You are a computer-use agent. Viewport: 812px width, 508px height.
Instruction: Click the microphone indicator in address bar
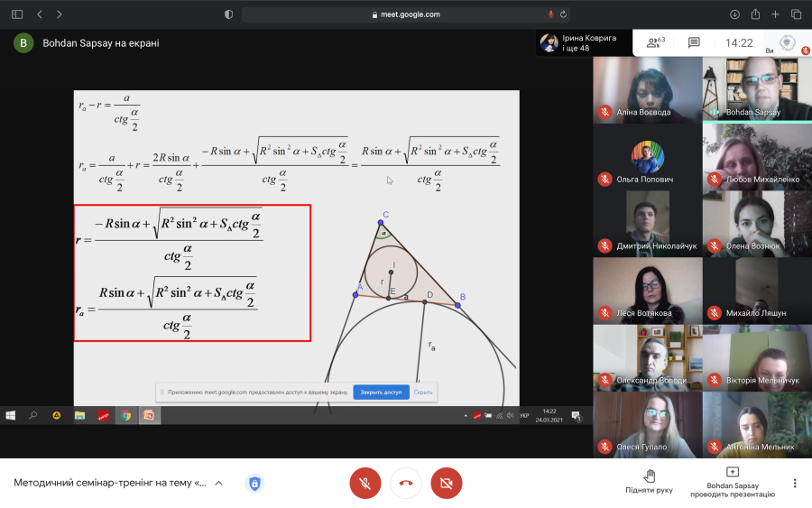[x=550, y=14]
